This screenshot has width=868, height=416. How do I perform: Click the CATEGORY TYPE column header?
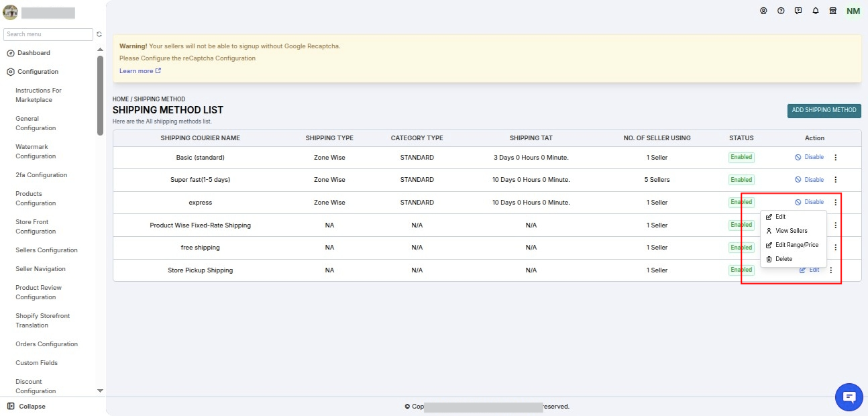tap(417, 138)
